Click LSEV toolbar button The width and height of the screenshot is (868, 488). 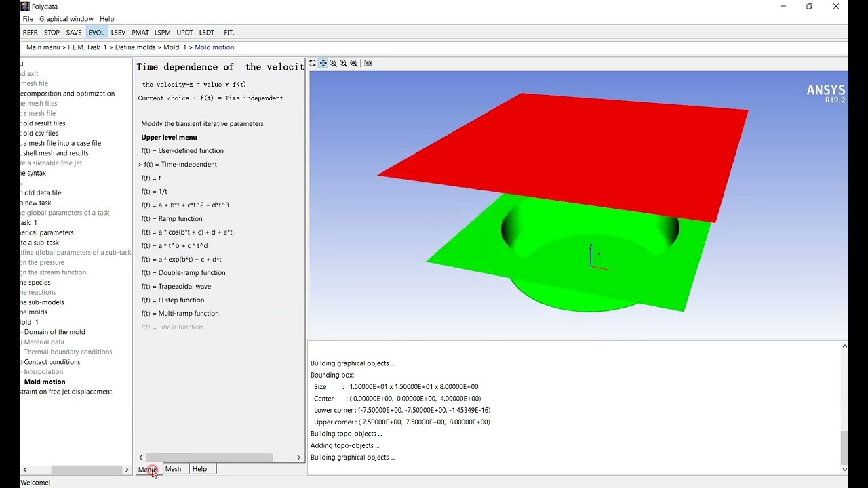[119, 33]
